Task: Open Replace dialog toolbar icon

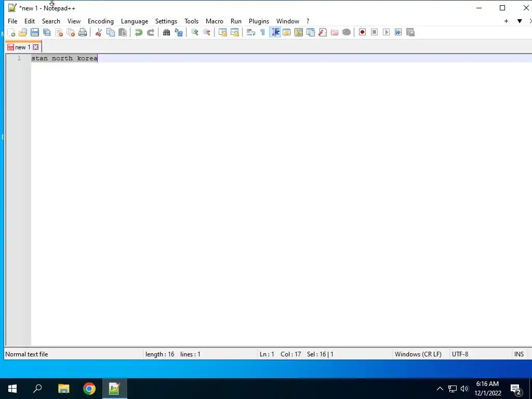Action: 179,32
